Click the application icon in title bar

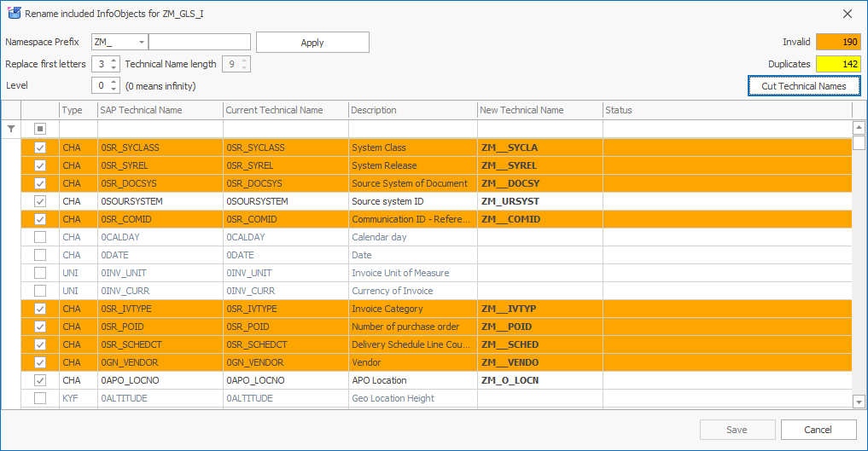click(13, 14)
